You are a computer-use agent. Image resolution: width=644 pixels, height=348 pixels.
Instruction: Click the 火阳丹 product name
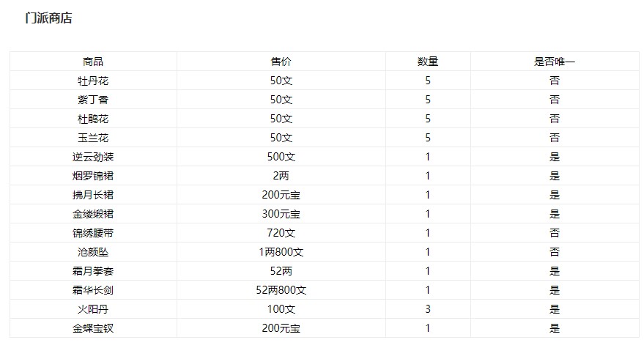pos(93,309)
